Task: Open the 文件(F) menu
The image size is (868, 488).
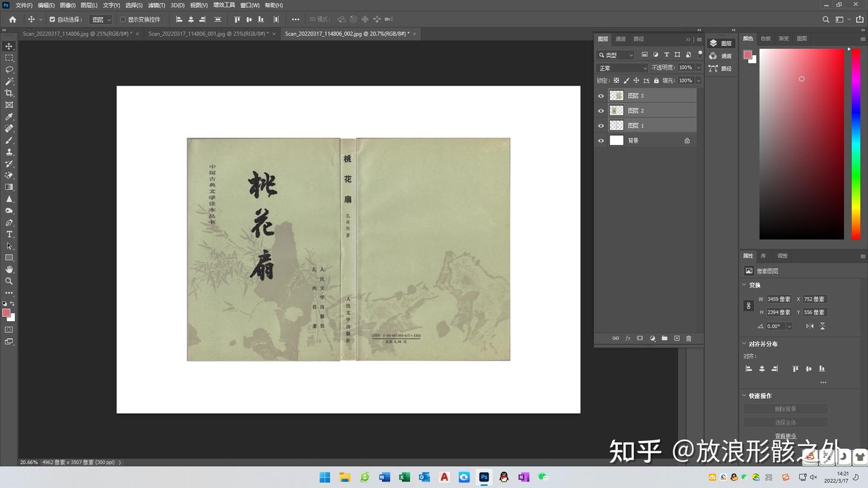Action: 24,5
